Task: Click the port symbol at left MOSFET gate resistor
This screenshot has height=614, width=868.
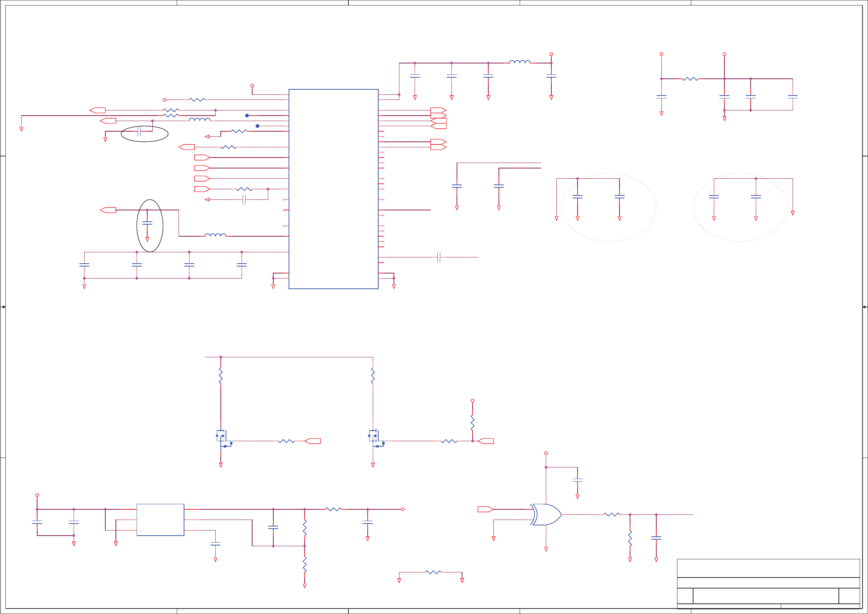Action: [313, 441]
